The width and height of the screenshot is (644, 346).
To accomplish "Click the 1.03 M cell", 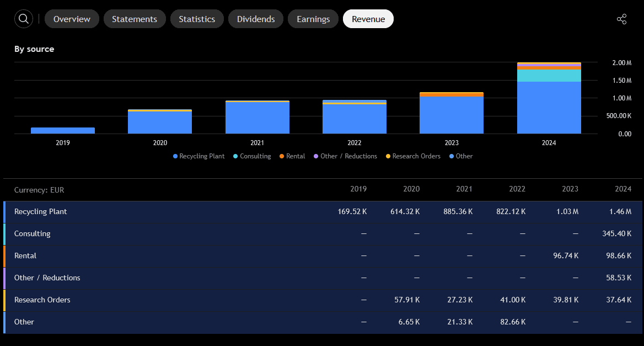I will point(567,211).
